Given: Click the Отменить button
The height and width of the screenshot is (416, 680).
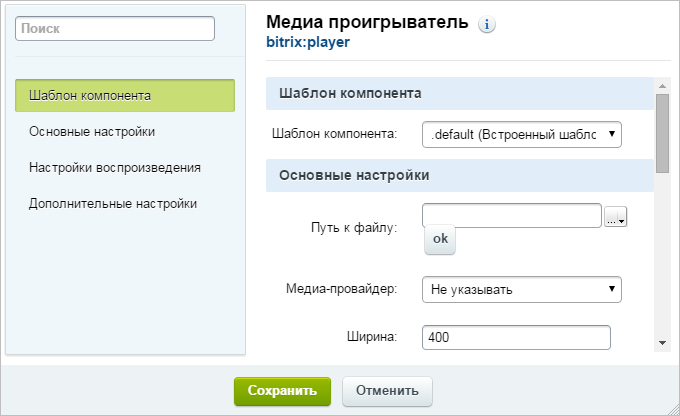Looking at the screenshot, I should tap(387, 391).
